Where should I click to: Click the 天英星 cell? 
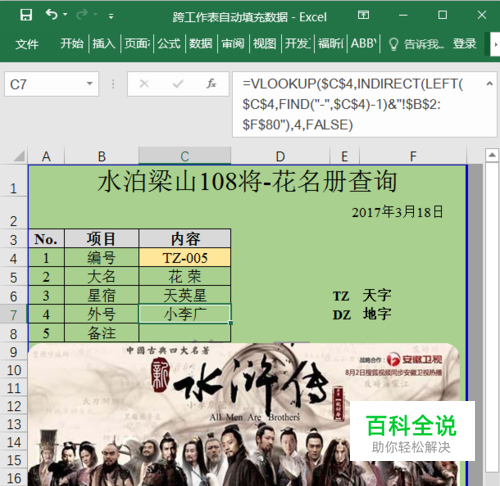[x=185, y=295]
